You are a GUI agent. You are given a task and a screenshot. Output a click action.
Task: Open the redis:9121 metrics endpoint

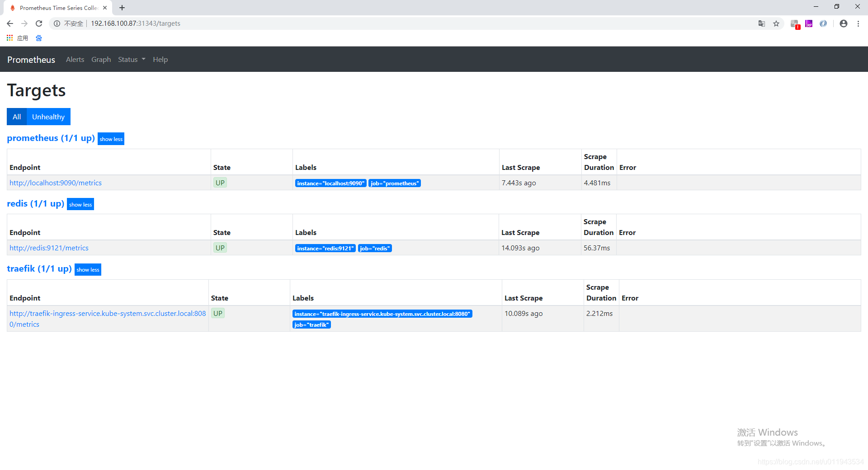[49, 248]
